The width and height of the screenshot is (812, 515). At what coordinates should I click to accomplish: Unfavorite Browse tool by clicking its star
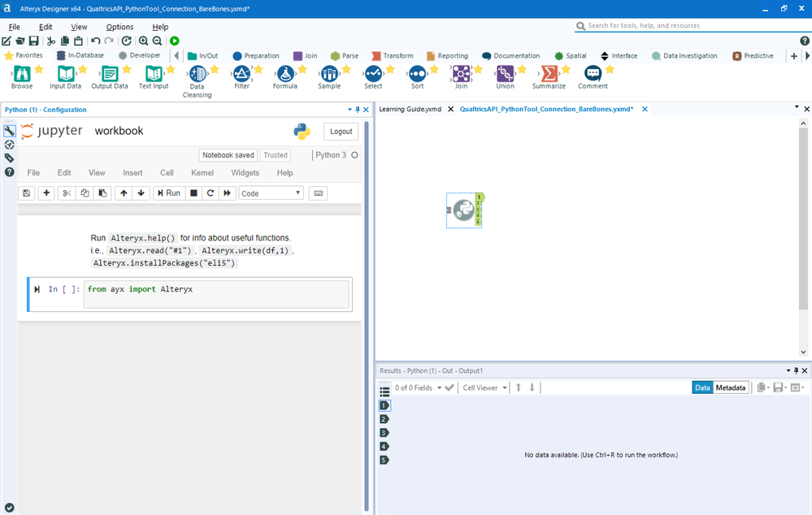(x=39, y=69)
